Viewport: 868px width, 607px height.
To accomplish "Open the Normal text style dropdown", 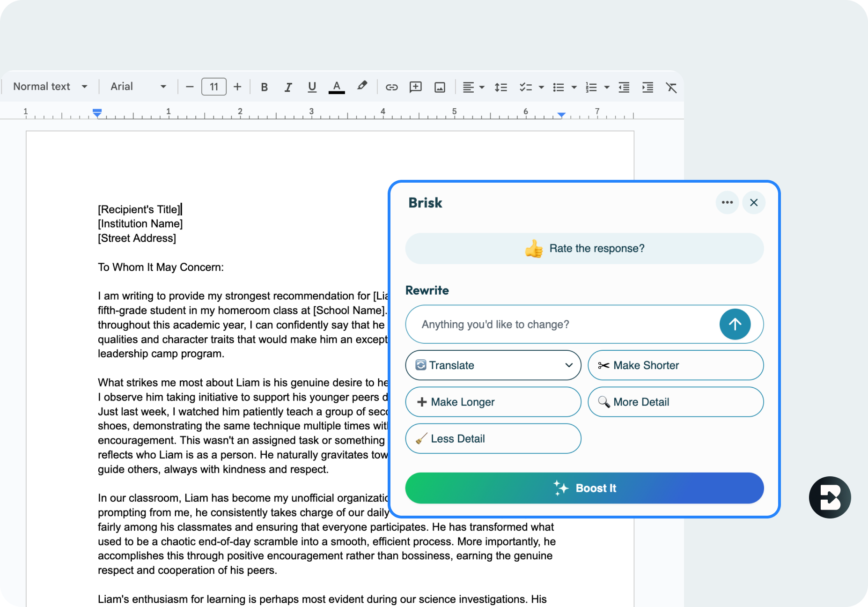I will (x=50, y=87).
